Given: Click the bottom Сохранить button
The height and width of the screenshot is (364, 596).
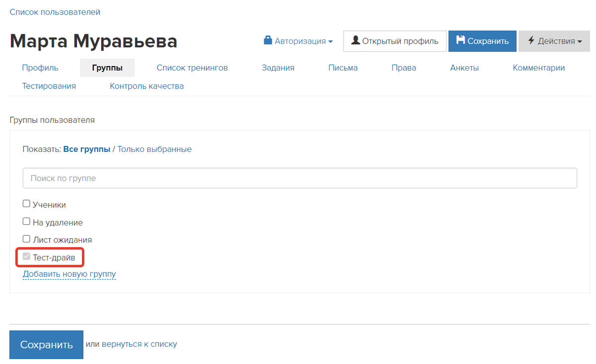Looking at the screenshot, I should 46,345.
